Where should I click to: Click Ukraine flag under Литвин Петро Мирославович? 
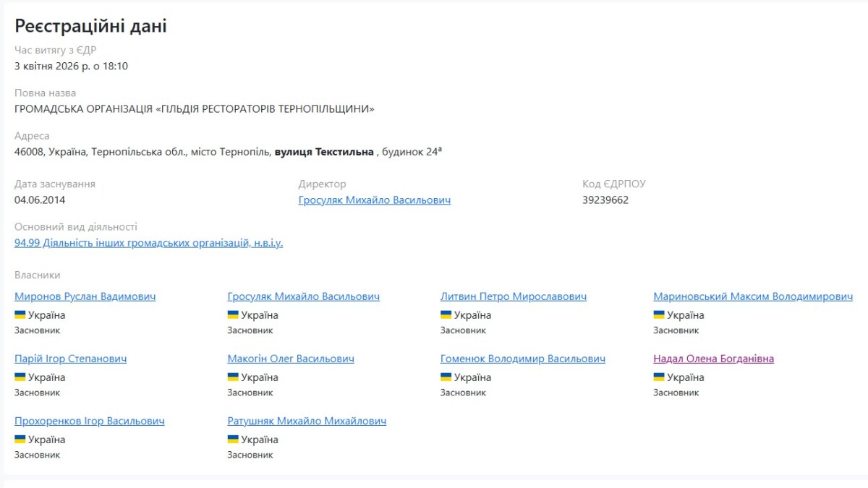pos(446,315)
